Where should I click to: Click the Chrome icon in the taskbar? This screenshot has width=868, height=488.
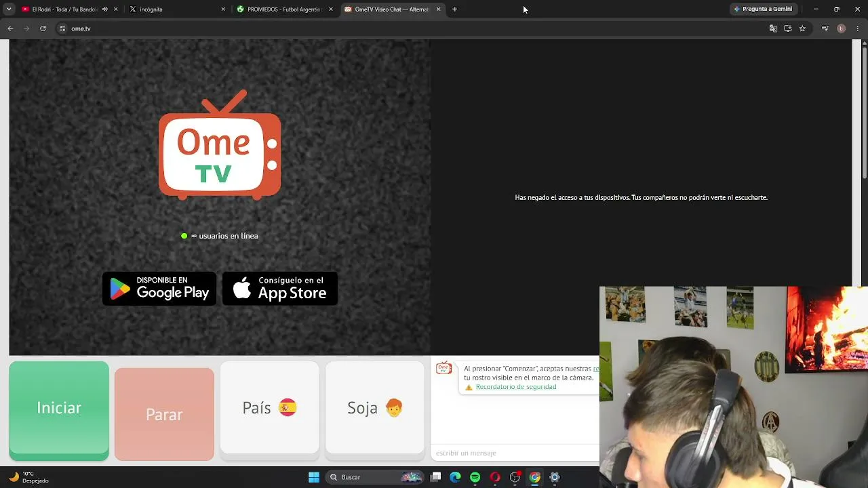(x=535, y=477)
